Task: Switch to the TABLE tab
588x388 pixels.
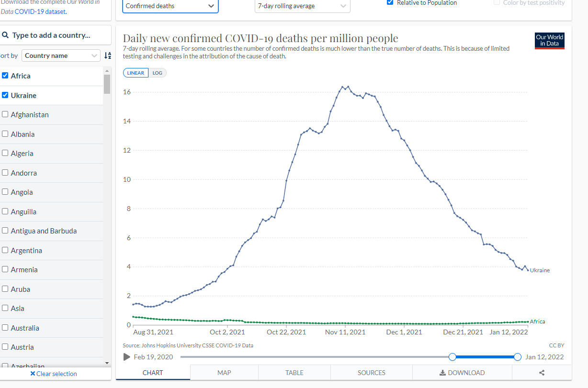Action: tap(294, 373)
